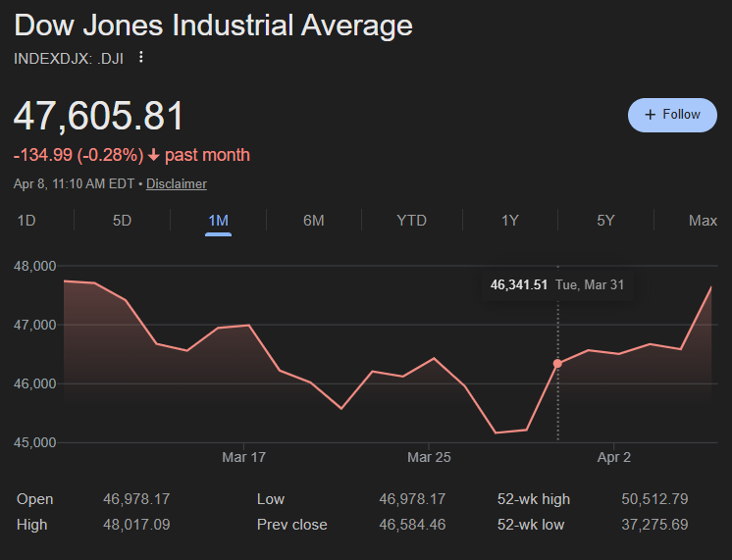Select the 1M time range tab

coord(218,221)
